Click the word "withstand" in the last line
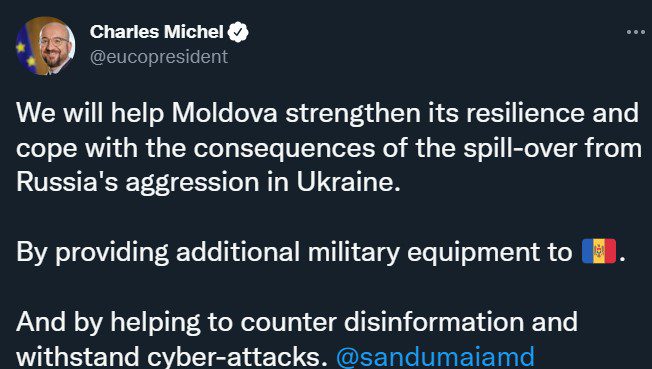The width and height of the screenshot is (652, 369). click(78, 357)
